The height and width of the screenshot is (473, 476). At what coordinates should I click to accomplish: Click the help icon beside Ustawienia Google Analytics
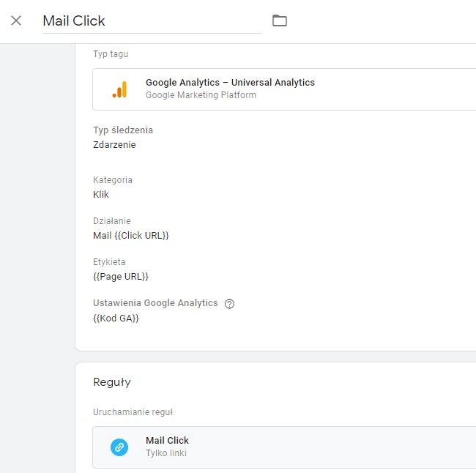tap(229, 304)
